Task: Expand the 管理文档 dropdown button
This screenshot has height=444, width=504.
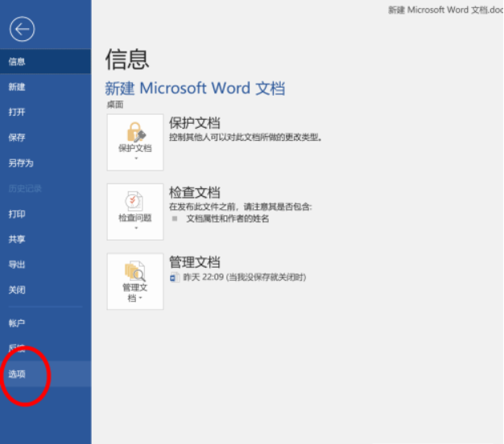Action: pyautogui.click(x=135, y=282)
